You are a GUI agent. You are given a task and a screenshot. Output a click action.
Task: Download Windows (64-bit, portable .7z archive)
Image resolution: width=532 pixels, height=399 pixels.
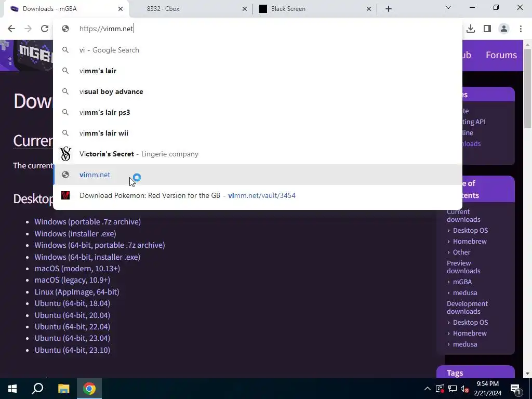100,245
